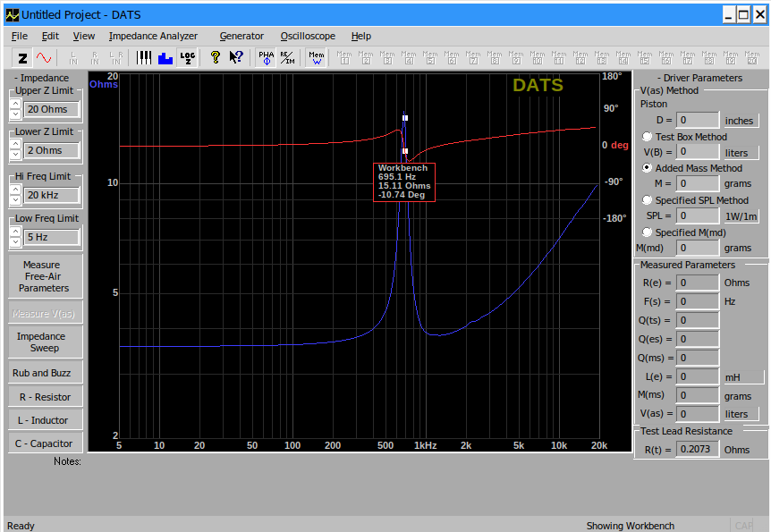Image resolution: width=771 pixels, height=532 pixels.
Task: Open the Generator menu
Action: [x=241, y=36]
